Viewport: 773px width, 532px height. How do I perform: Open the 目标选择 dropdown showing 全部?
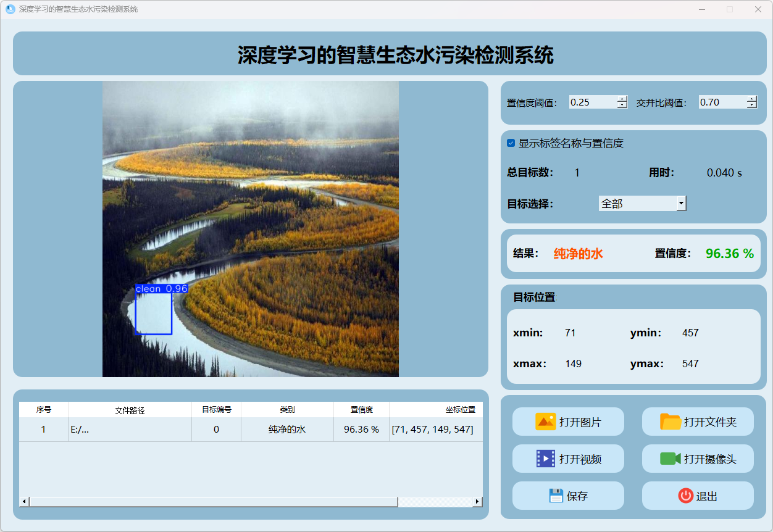680,203
